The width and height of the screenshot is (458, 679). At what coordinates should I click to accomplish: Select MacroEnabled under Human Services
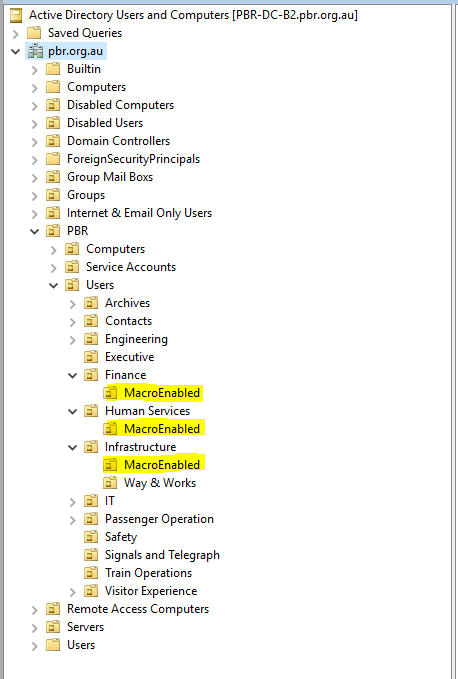click(x=162, y=429)
